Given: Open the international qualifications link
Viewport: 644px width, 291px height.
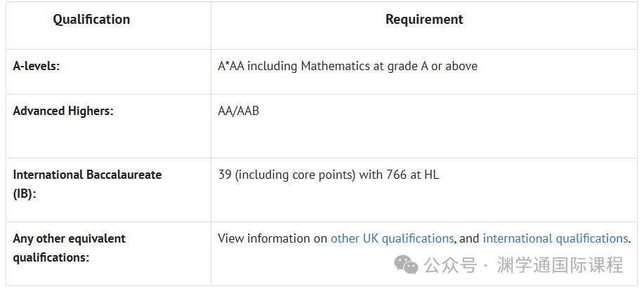Looking at the screenshot, I should (556, 238).
